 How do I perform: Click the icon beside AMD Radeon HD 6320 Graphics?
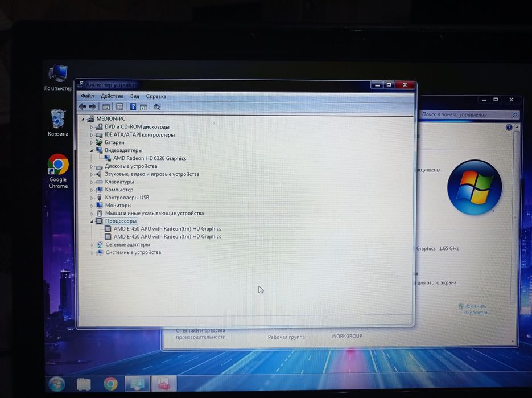pyautogui.click(x=108, y=158)
